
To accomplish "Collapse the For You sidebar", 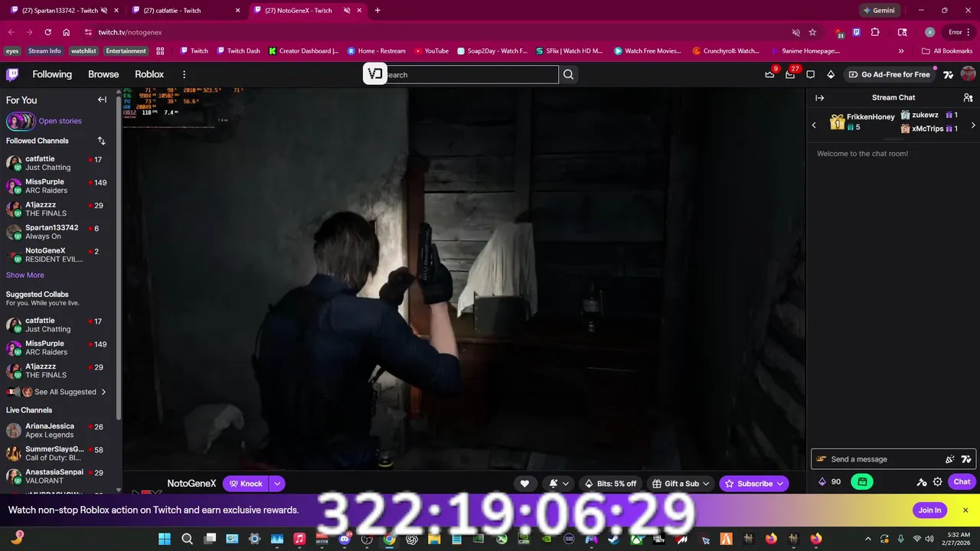I will [x=102, y=99].
